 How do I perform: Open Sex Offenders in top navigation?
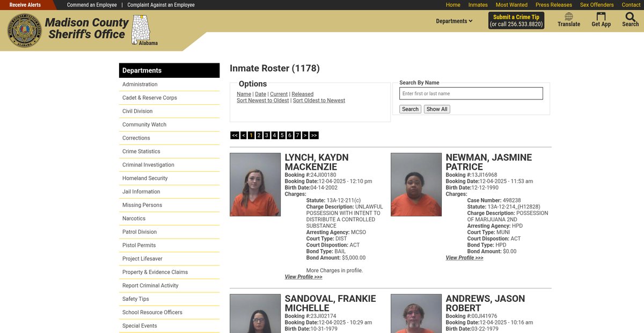point(597,5)
